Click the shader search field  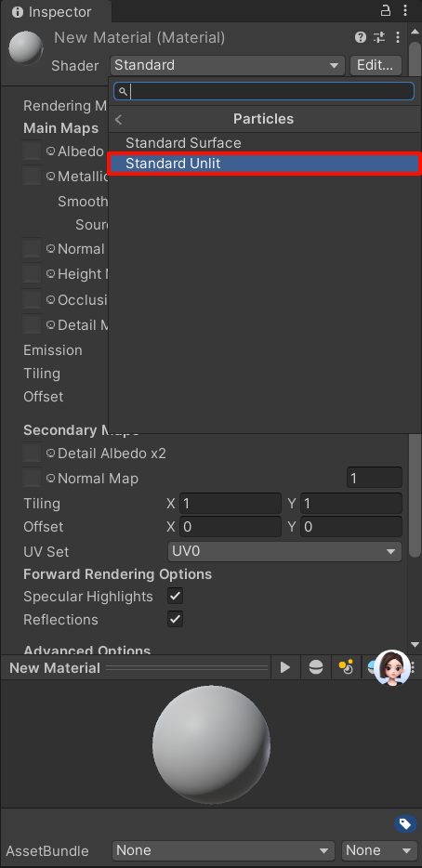click(x=264, y=91)
